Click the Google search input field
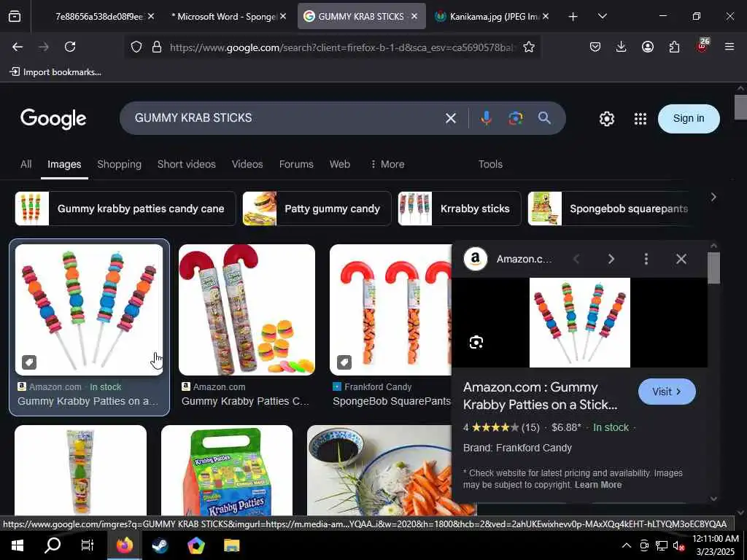747x560 pixels. coord(286,118)
